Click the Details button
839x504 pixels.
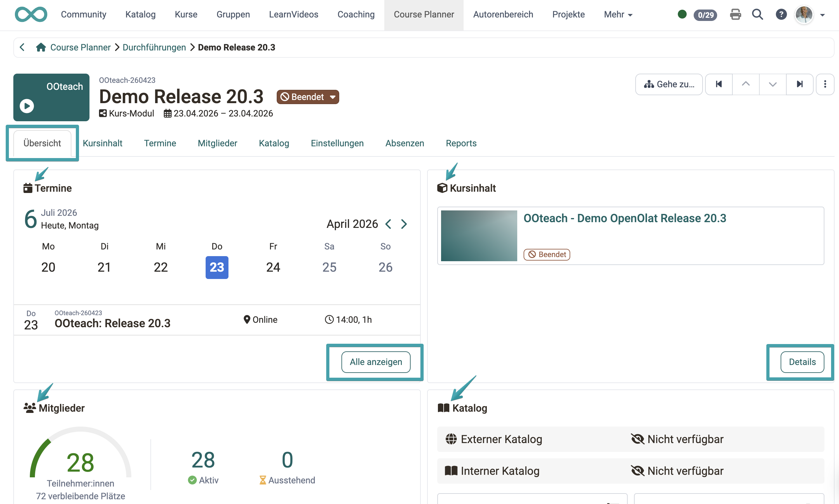coord(802,362)
